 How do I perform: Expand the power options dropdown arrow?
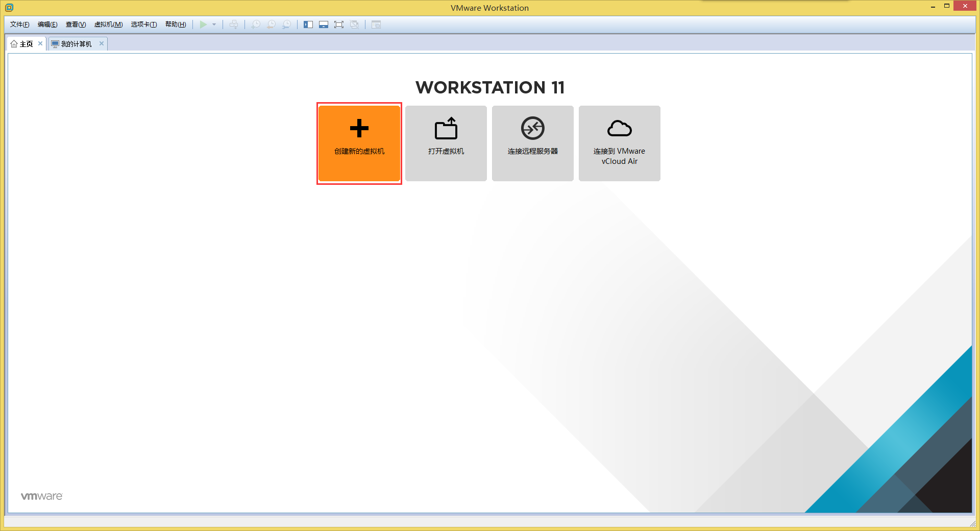click(x=214, y=25)
